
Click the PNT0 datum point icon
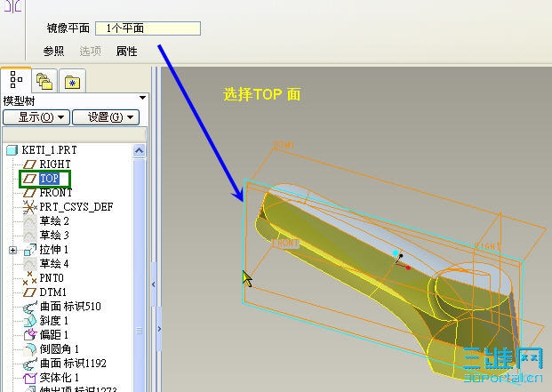pos(29,278)
